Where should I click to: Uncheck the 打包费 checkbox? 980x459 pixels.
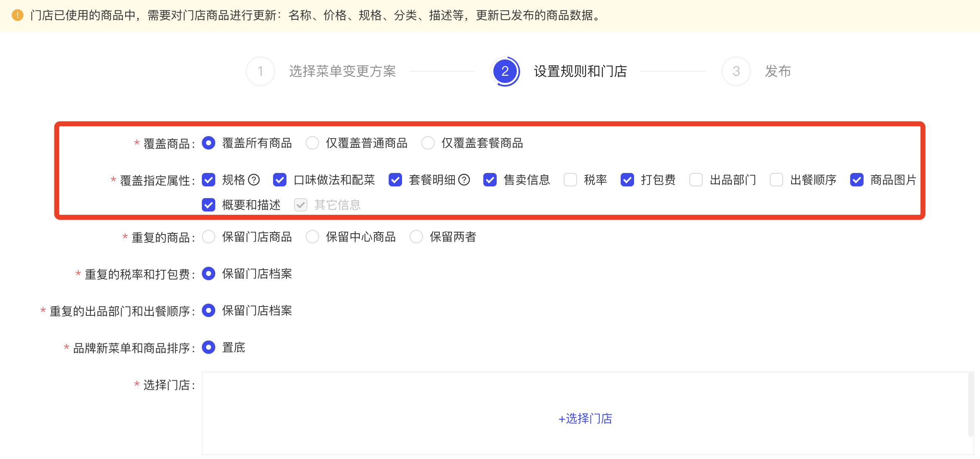click(x=627, y=180)
